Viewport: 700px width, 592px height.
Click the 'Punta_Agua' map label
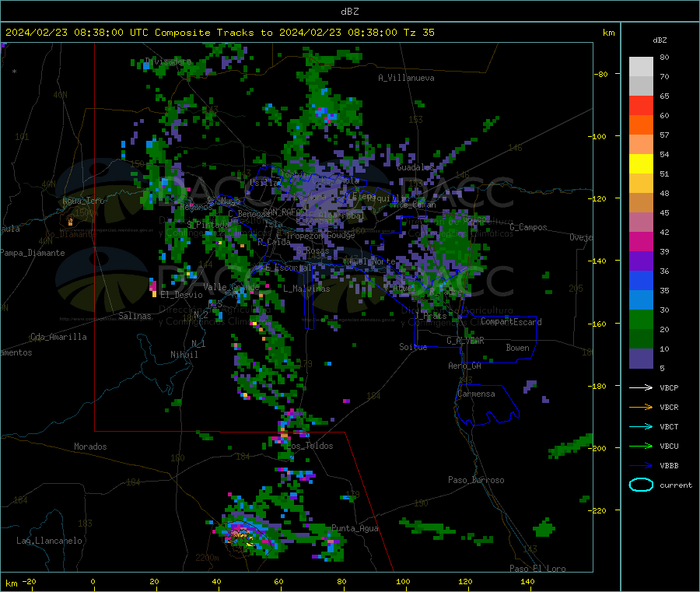pyautogui.click(x=355, y=528)
